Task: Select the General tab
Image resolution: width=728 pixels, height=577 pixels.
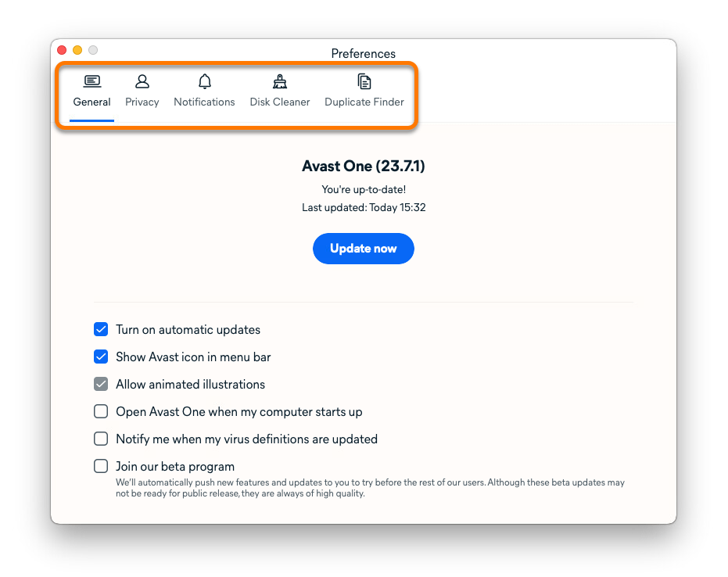Action: (x=91, y=102)
